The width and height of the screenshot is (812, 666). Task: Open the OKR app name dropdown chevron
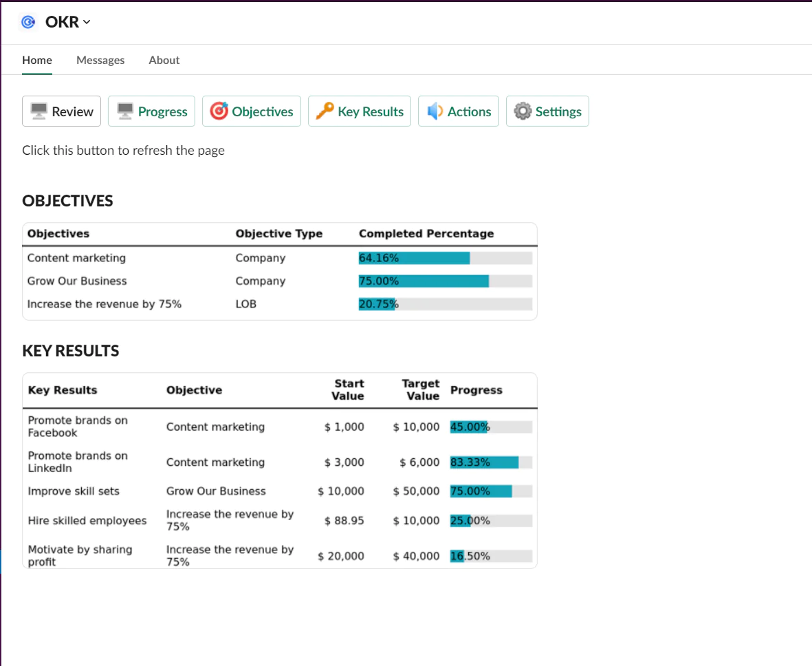[86, 22]
